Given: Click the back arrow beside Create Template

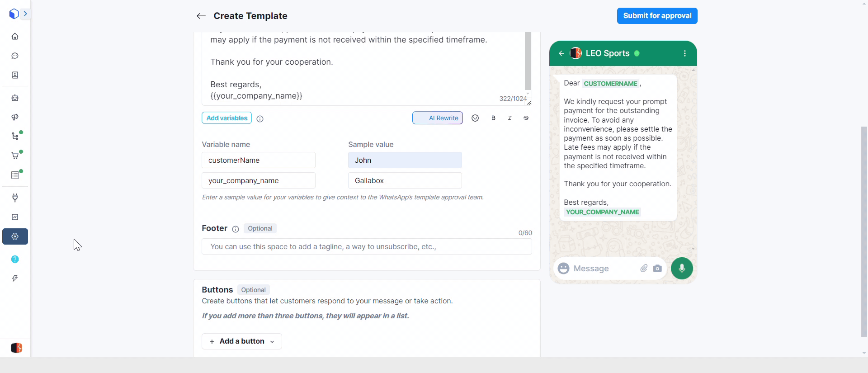Looking at the screenshot, I should (x=201, y=16).
